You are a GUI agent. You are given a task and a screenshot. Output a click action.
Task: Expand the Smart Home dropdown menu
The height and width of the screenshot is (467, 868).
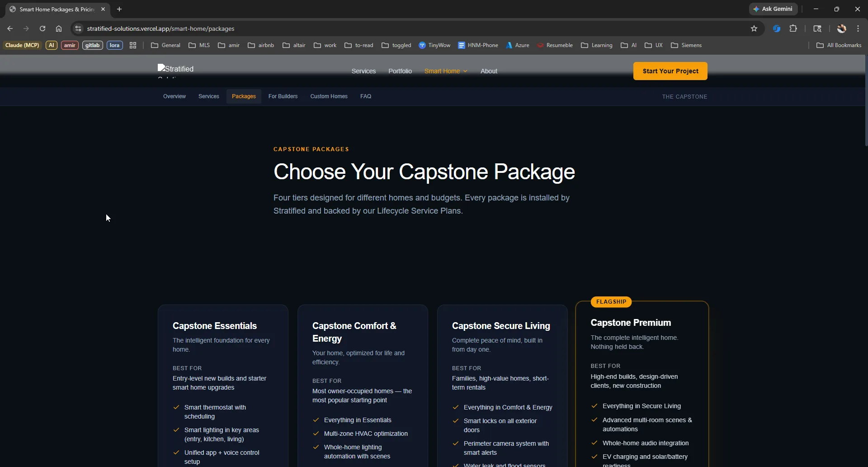click(x=446, y=71)
